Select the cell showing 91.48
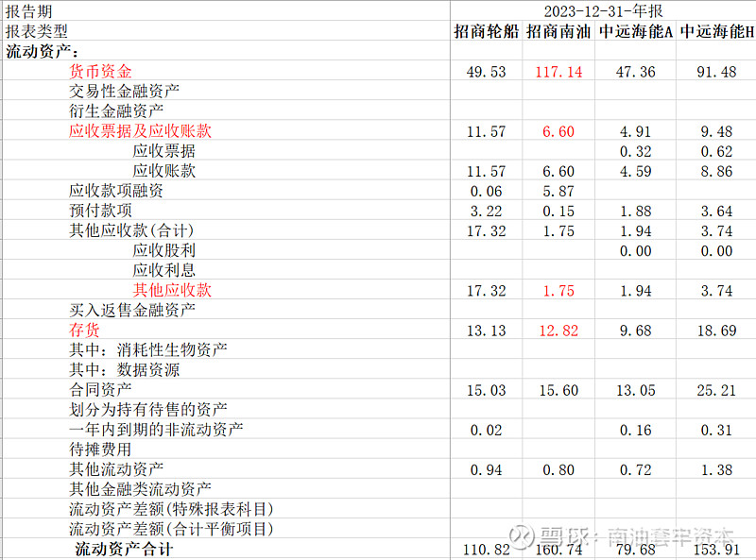The height and width of the screenshot is (560, 756). pyautogui.click(x=716, y=72)
